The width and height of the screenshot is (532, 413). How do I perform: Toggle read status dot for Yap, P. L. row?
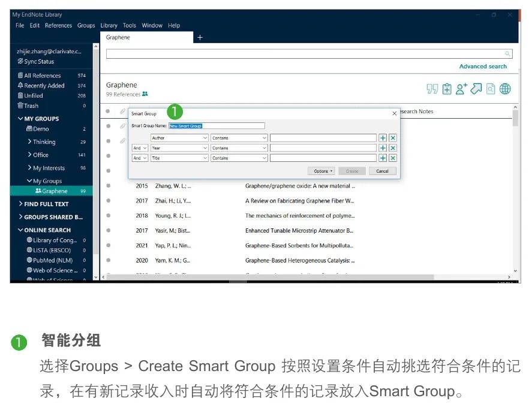108,246
